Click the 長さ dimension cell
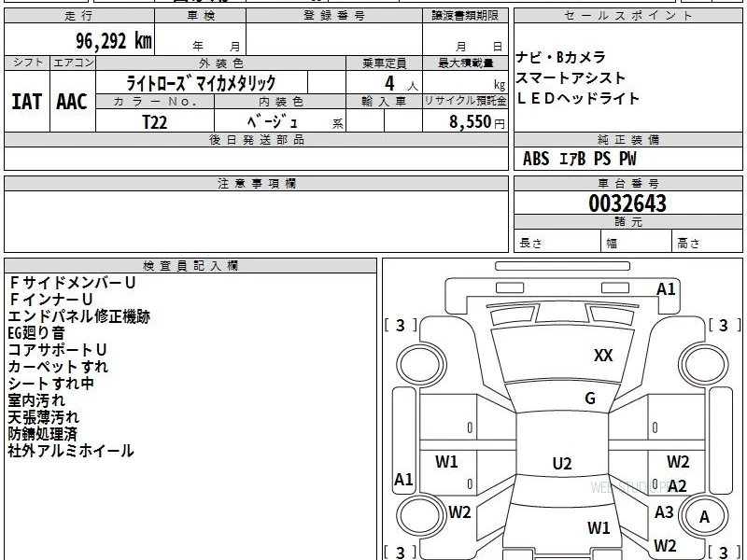The height and width of the screenshot is (560, 747). pyautogui.click(x=557, y=243)
